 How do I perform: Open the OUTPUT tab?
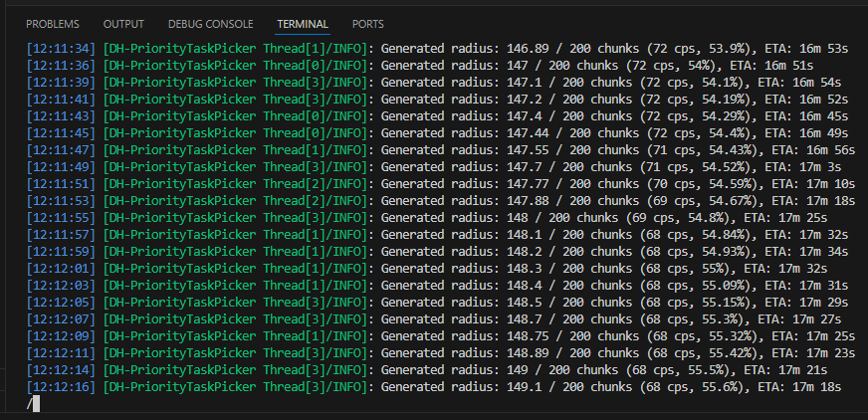[123, 24]
